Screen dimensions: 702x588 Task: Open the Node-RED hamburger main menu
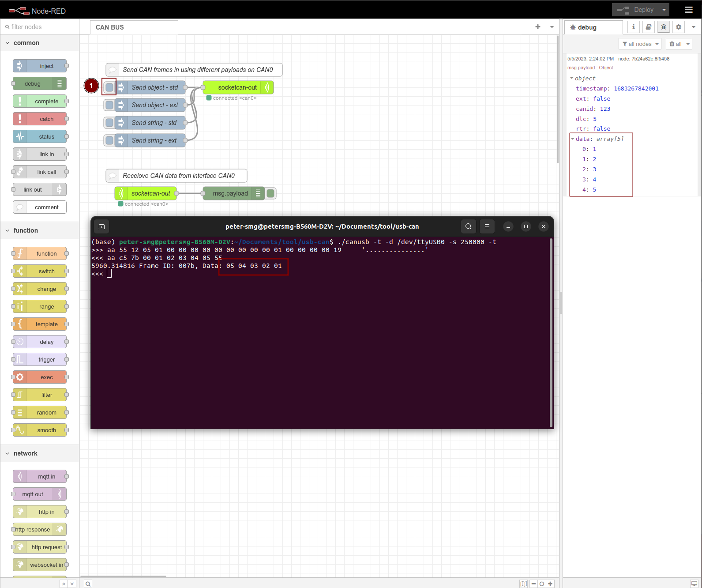pos(689,10)
